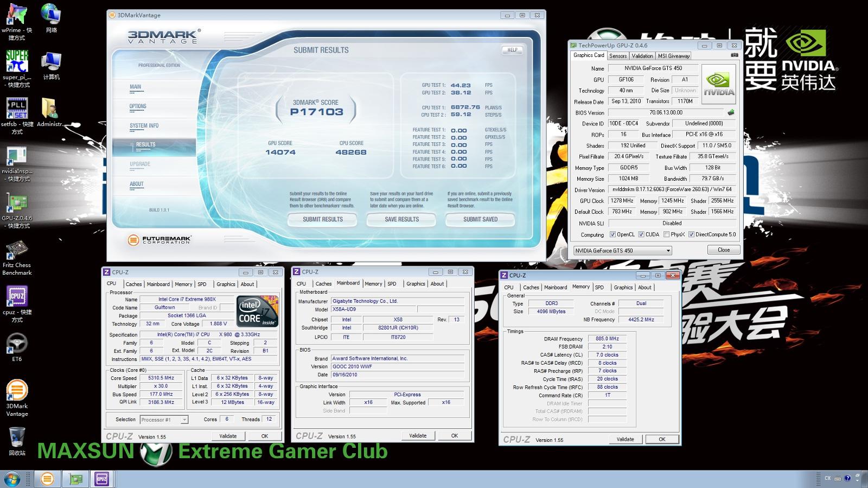The width and height of the screenshot is (868, 488).
Task: Open Graphics tab in Mainboard CPU-Z window
Action: click(416, 284)
